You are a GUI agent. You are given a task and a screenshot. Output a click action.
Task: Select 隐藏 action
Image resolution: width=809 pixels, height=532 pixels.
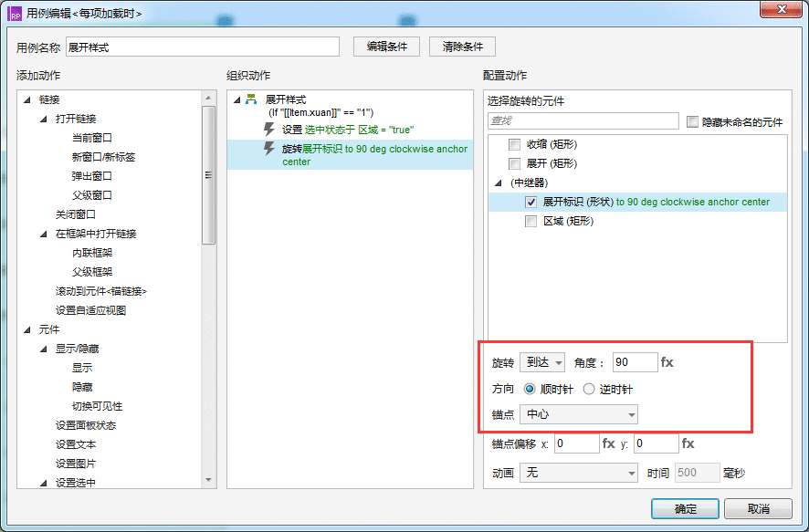coord(82,387)
